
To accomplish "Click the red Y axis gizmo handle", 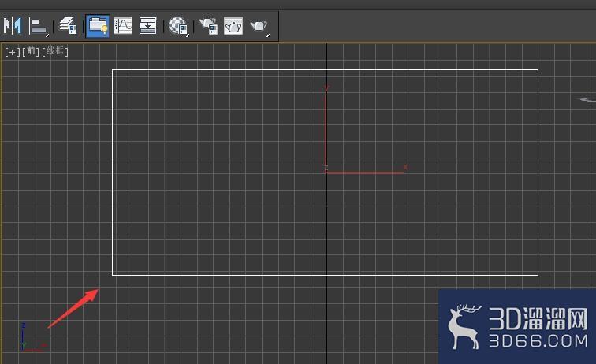I will [x=326, y=129].
